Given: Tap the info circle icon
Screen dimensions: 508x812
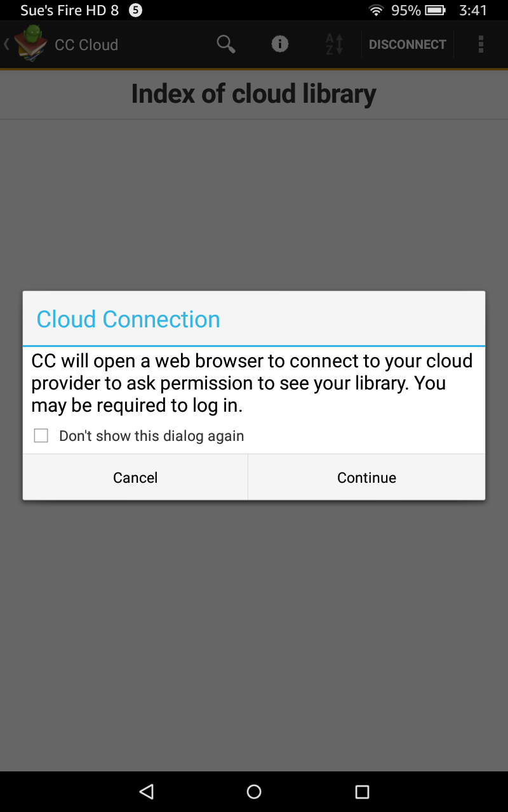Looking at the screenshot, I should (280, 44).
